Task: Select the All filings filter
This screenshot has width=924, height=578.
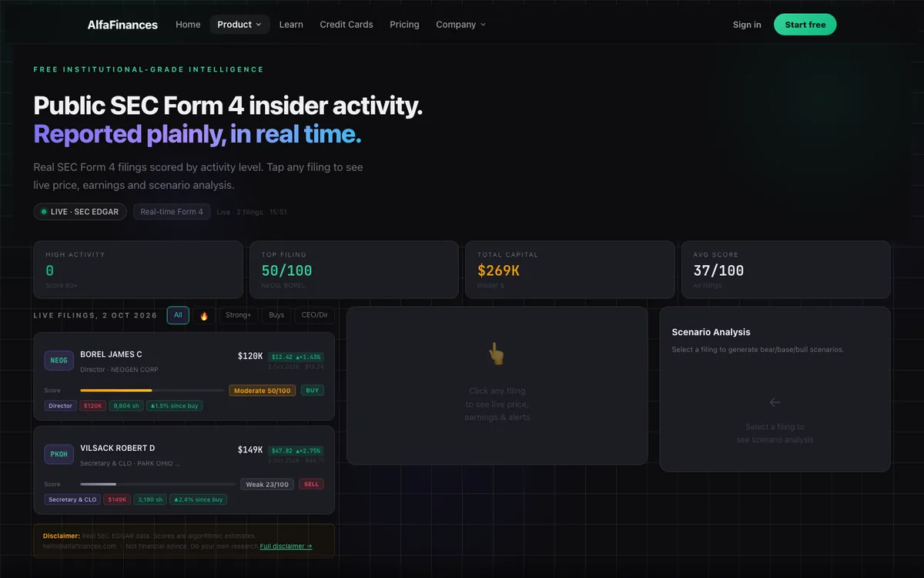Action: 178,315
